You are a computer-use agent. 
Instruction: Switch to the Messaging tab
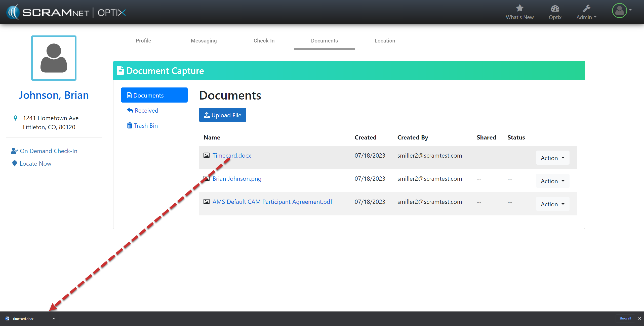(204, 41)
